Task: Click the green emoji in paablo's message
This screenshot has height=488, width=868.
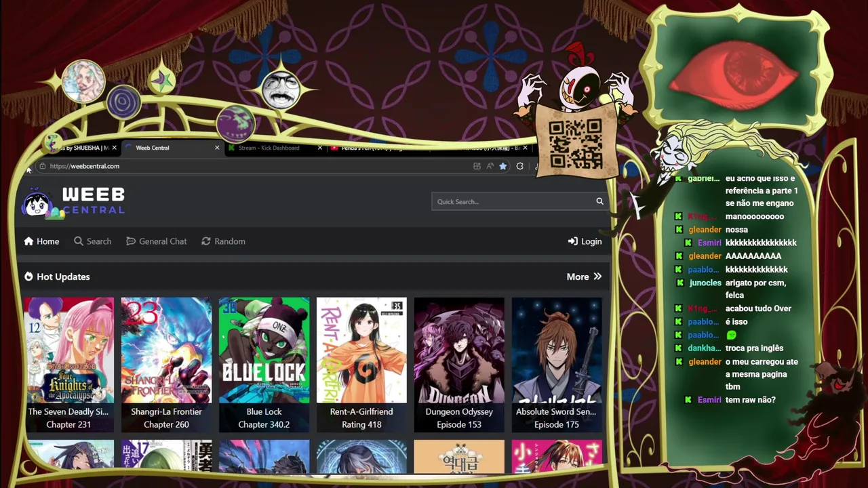Action: (x=731, y=335)
